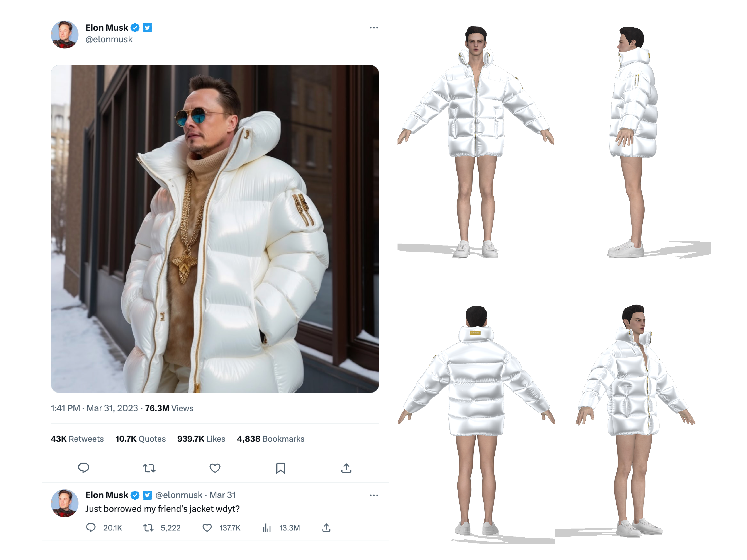Open the 10.7K Quotes list
This screenshot has width=747, height=560.
click(141, 439)
